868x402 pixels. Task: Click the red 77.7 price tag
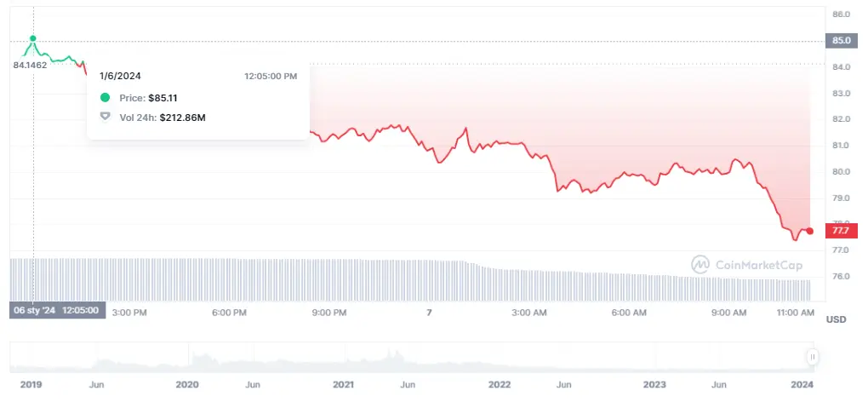(839, 231)
